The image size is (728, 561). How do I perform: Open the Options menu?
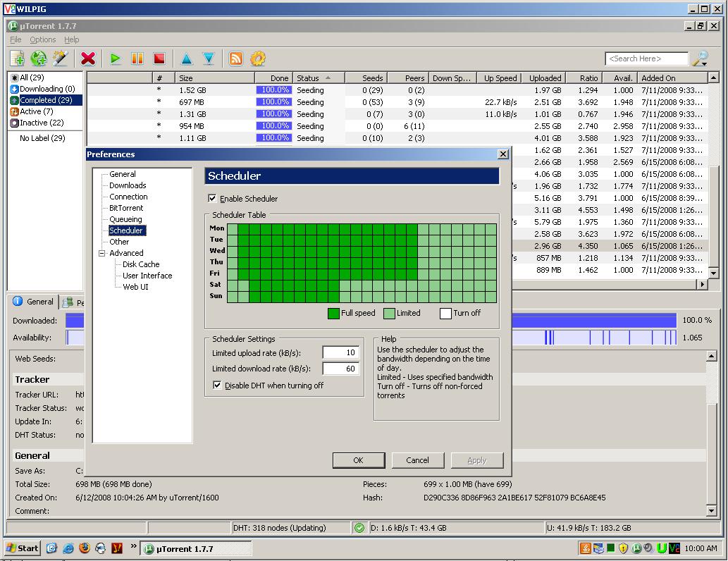coord(43,39)
